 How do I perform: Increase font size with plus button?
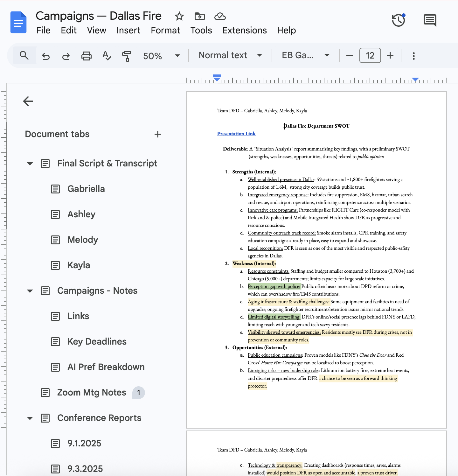(x=390, y=56)
